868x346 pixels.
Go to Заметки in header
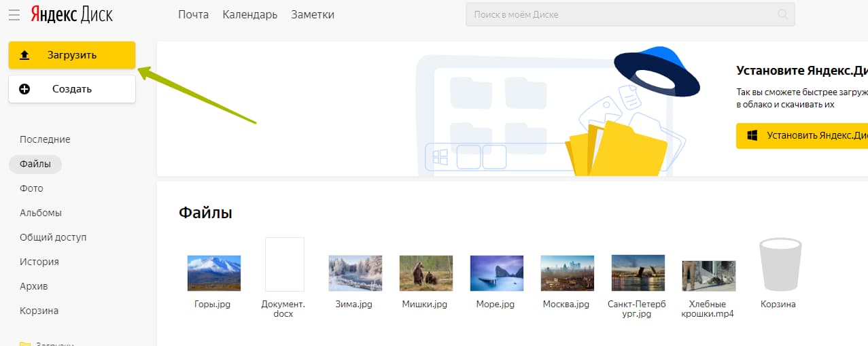[312, 14]
